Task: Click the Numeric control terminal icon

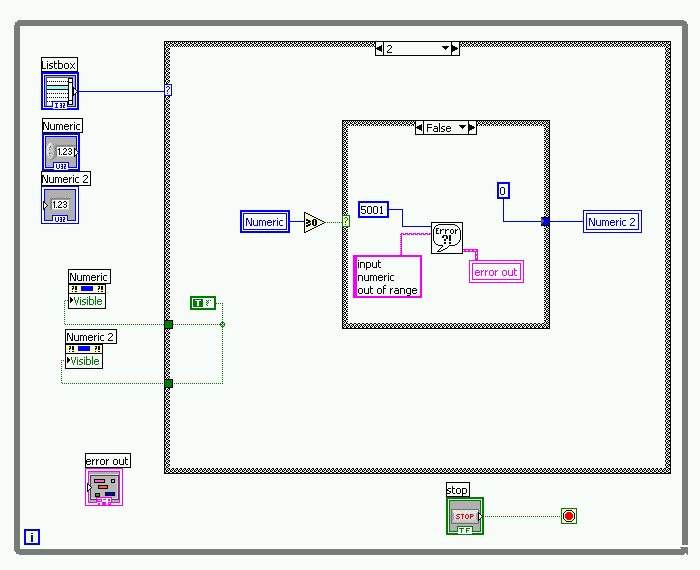Action: (x=61, y=152)
